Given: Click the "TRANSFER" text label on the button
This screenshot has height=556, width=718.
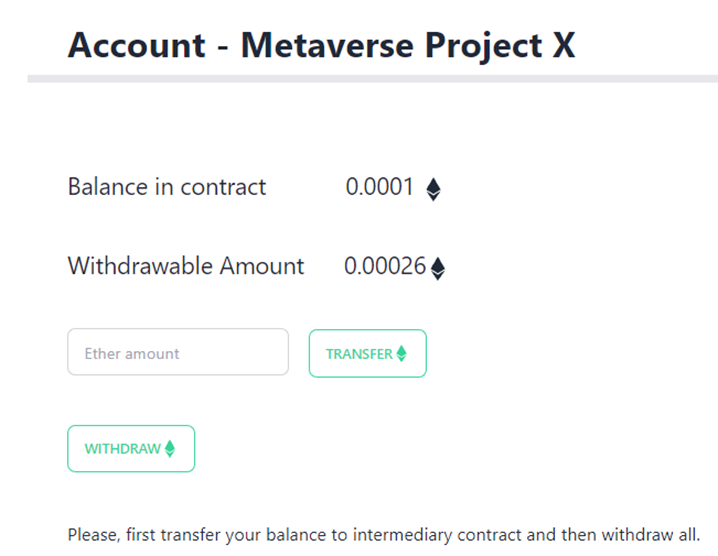Looking at the screenshot, I should [359, 354].
